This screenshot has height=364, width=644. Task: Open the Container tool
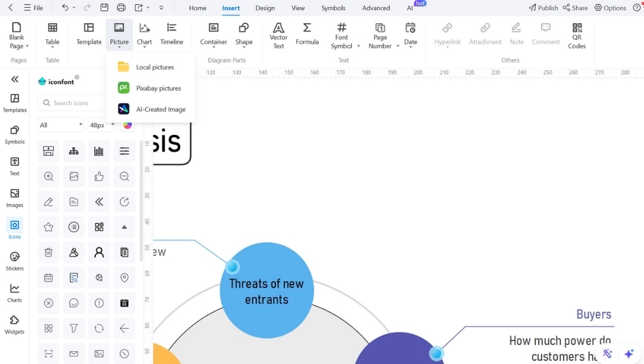pyautogui.click(x=213, y=35)
